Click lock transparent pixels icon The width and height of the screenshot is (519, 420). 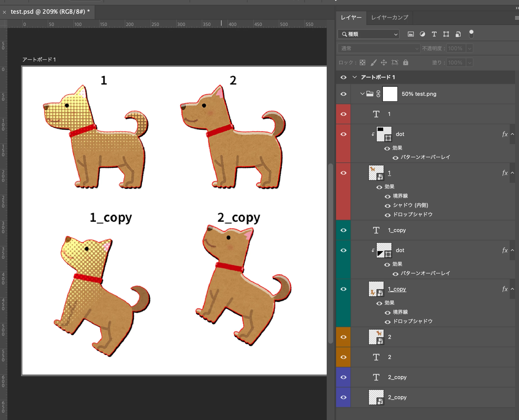coord(363,62)
